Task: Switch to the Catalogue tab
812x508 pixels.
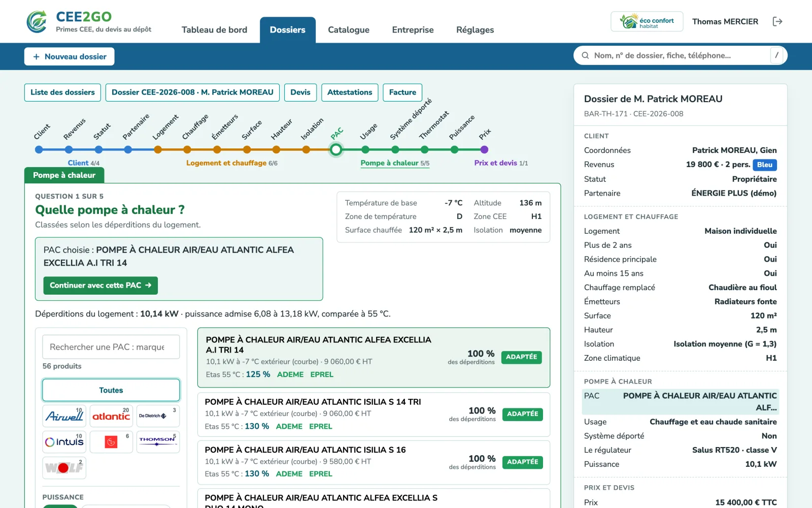Action: 349,30
